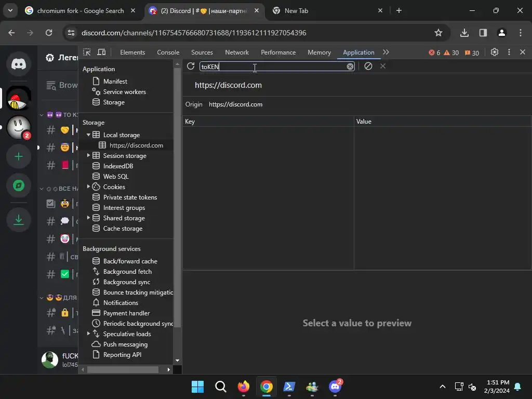Switch to the Console tab
532x399 pixels.
tap(168, 52)
